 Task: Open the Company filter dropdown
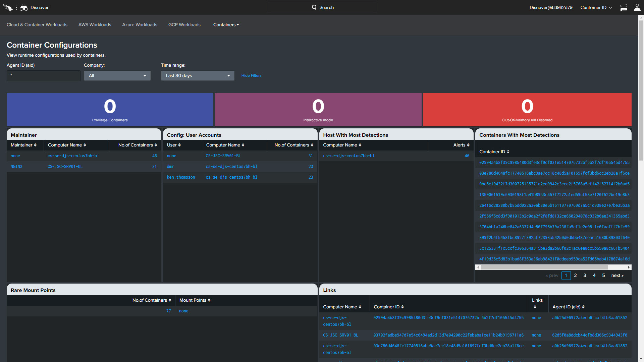tap(116, 75)
